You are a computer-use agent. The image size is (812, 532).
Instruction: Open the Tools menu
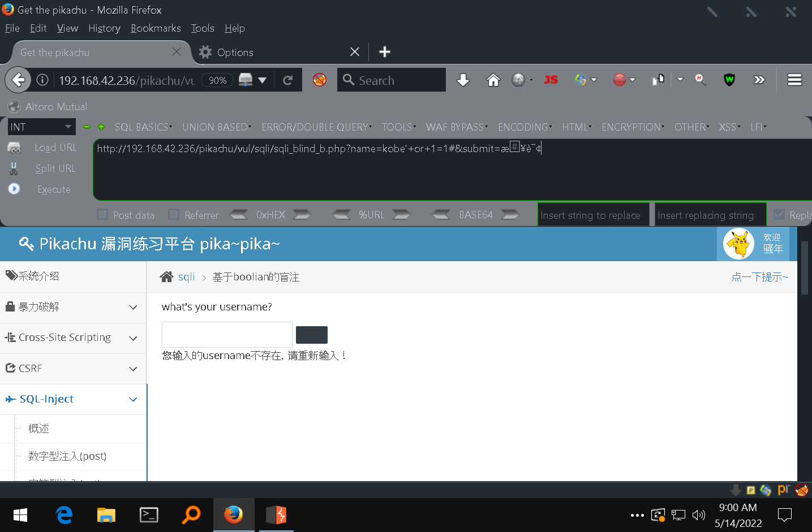coord(203,28)
